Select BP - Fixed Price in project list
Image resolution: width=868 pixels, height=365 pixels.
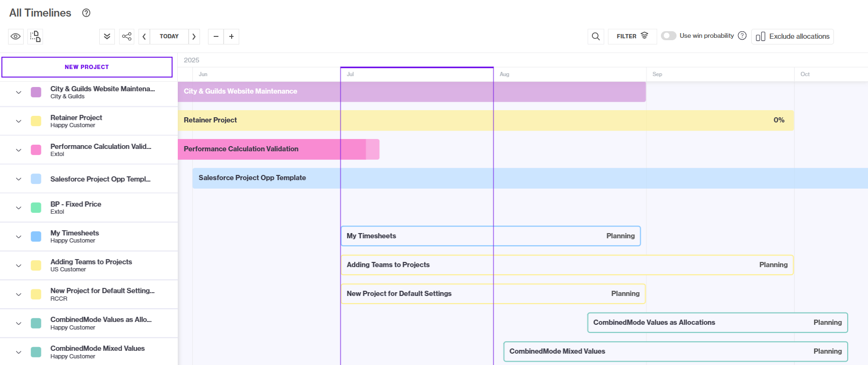[76, 204]
